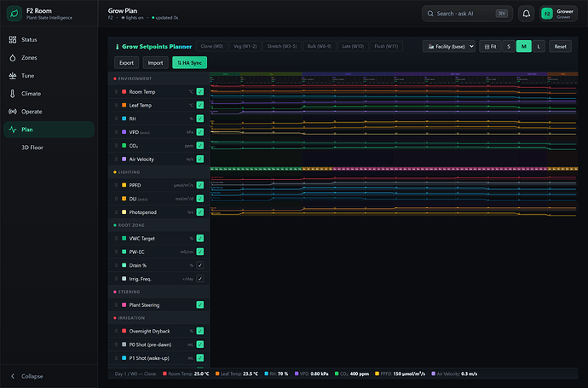This screenshot has height=388, width=588.
Task: Open notifications with the bell icon
Action: click(x=527, y=14)
